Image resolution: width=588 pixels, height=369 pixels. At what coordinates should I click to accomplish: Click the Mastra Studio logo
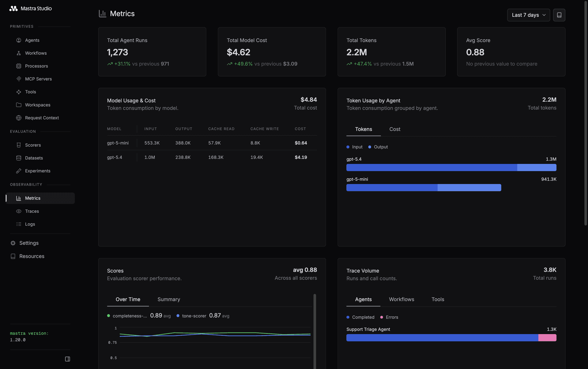[x=30, y=8]
